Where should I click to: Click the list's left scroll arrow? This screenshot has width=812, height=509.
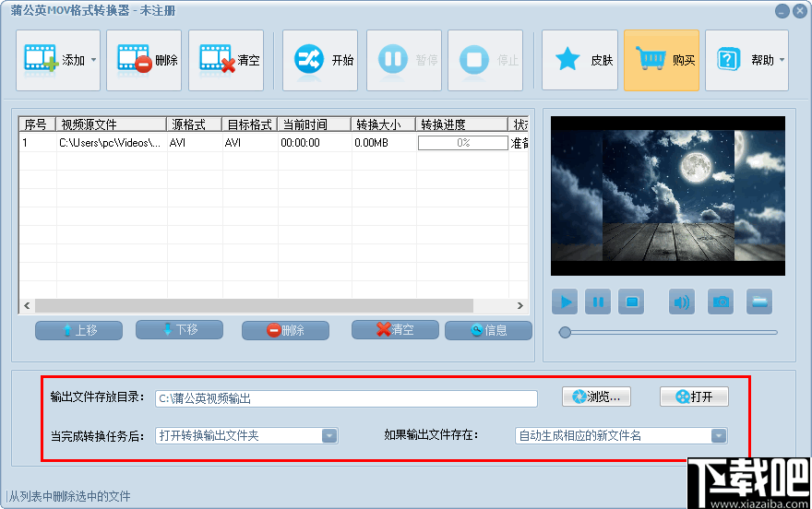coord(27,306)
